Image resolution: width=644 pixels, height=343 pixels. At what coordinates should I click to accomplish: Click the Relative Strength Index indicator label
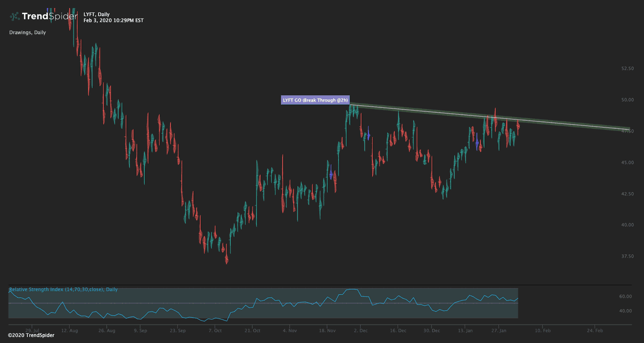tap(63, 289)
